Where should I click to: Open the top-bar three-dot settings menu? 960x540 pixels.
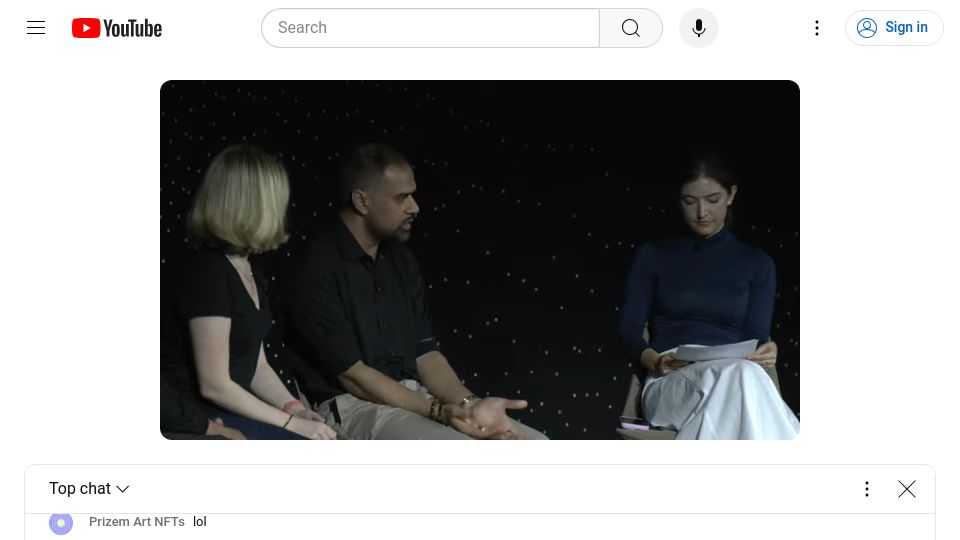(x=817, y=28)
